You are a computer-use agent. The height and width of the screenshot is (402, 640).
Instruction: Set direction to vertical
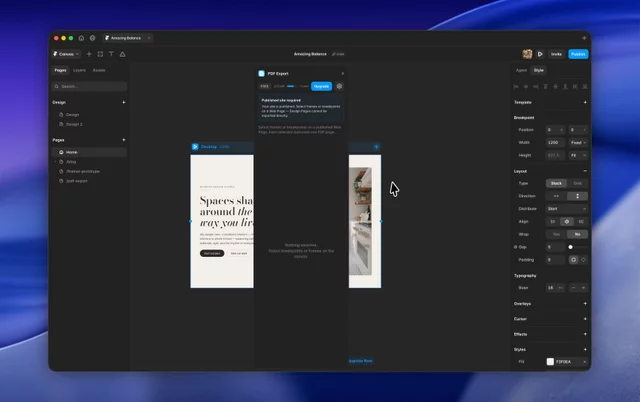tap(578, 196)
